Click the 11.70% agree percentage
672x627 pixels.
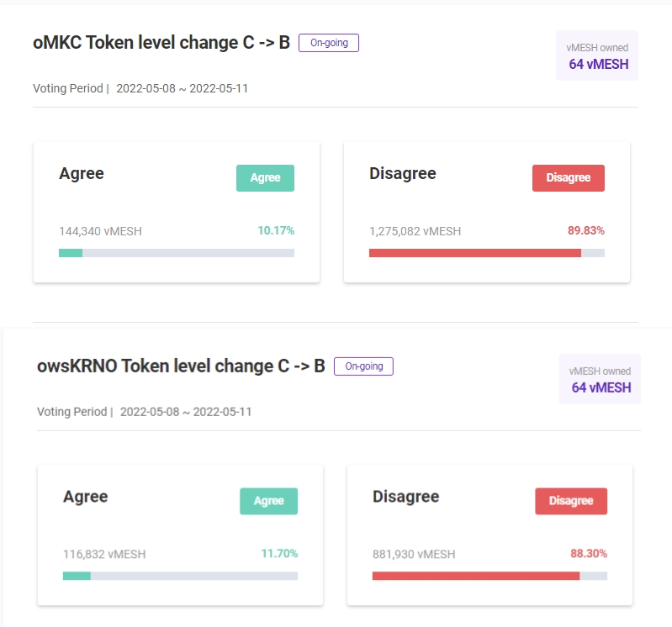pyautogui.click(x=279, y=554)
